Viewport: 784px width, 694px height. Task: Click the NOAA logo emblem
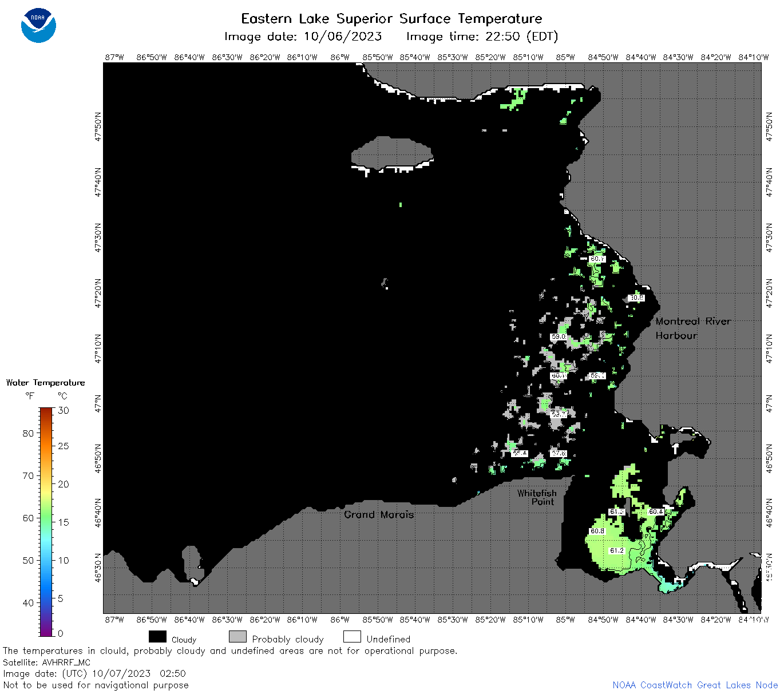(38, 26)
